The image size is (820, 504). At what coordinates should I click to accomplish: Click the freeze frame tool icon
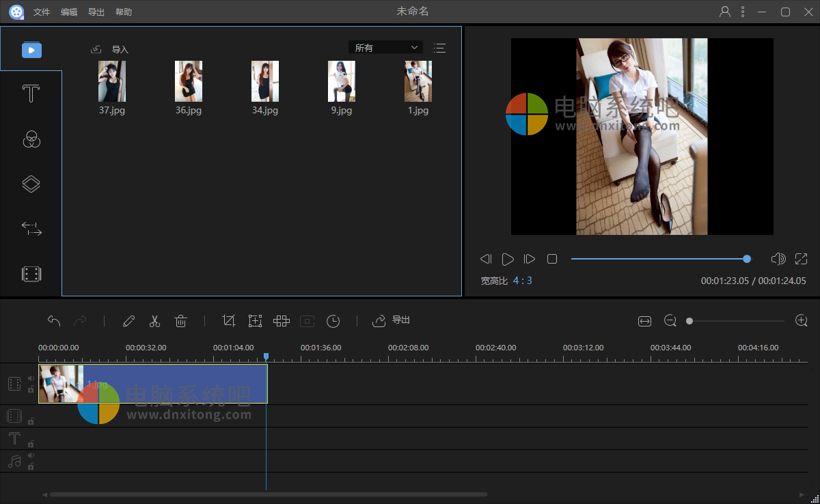tap(307, 320)
